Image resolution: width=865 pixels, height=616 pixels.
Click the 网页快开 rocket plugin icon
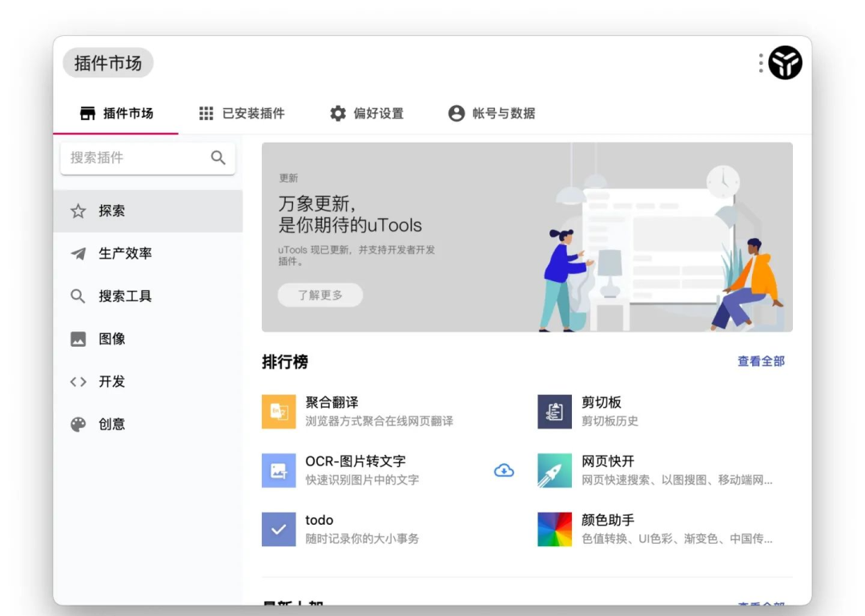pyautogui.click(x=553, y=470)
